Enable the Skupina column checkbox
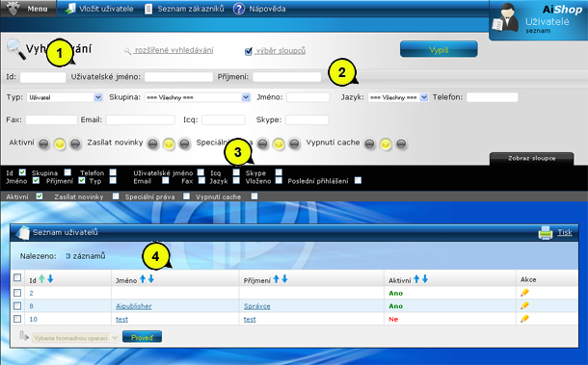 point(67,172)
